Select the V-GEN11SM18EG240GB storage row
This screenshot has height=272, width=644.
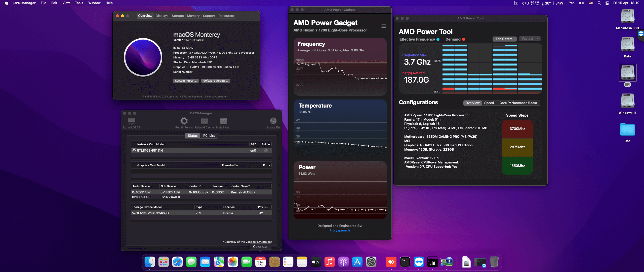point(201,213)
